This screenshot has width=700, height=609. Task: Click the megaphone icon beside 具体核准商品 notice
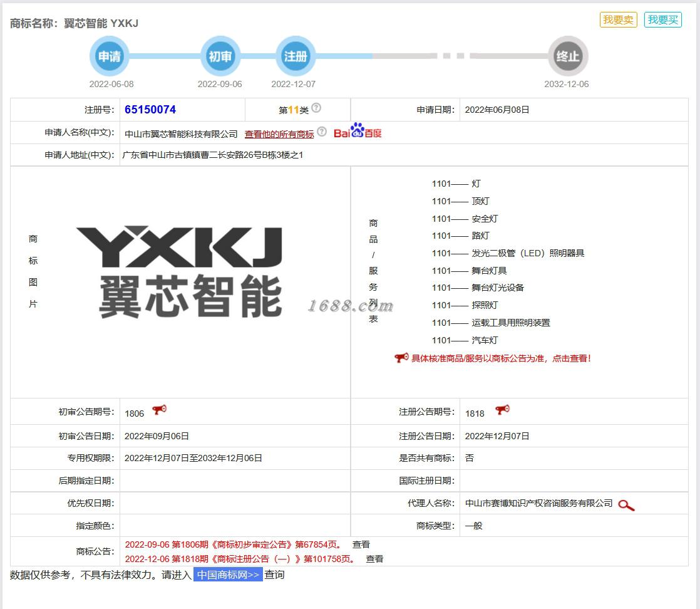coord(401,358)
